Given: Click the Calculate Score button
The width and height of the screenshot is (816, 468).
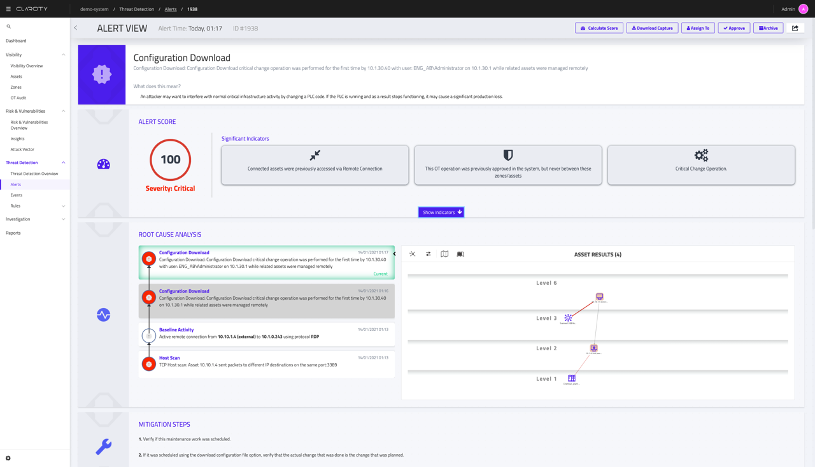Looking at the screenshot, I should [x=599, y=28].
